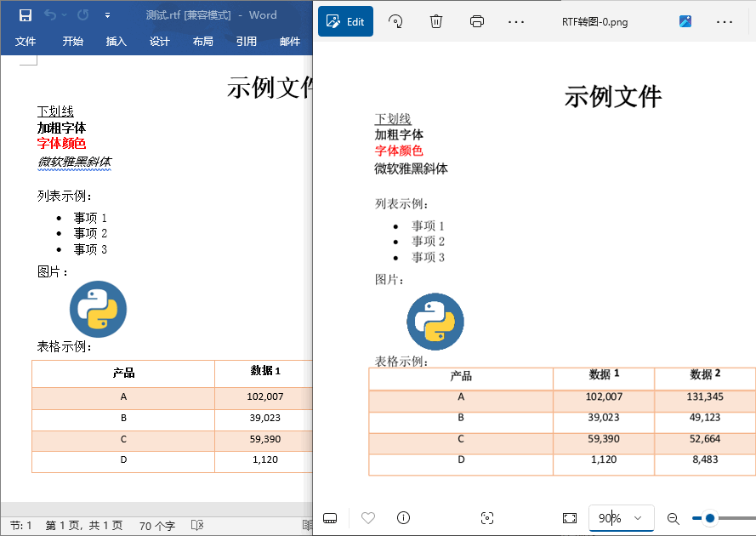
Task: Open the 插入 ribbon tab
Action: pos(116,41)
